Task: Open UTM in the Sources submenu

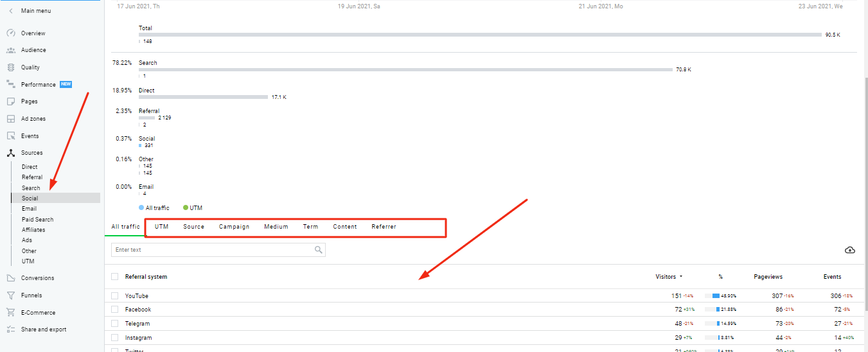Action: point(28,261)
